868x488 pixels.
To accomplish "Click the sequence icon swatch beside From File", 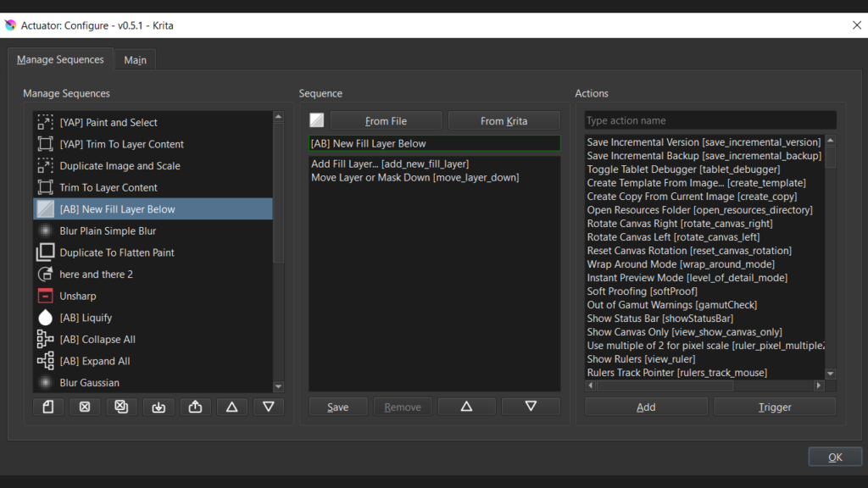I will 317,120.
